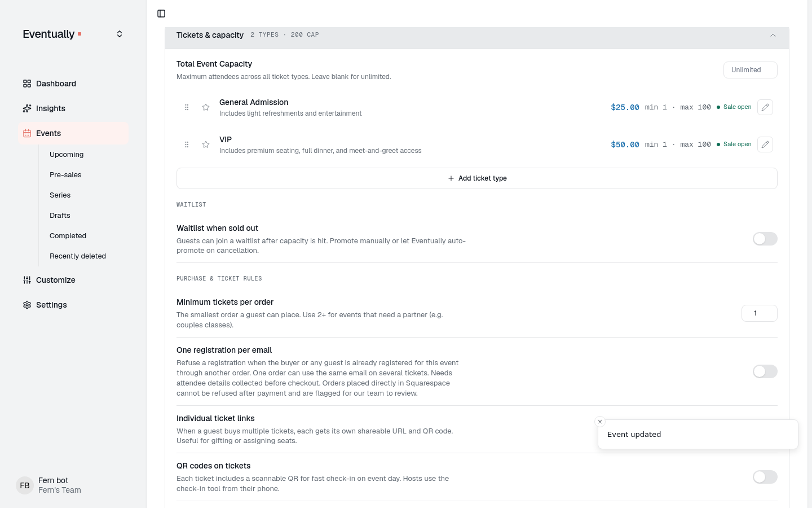Select the Customize menu label
Screen dimensions: 812x508
(56, 280)
